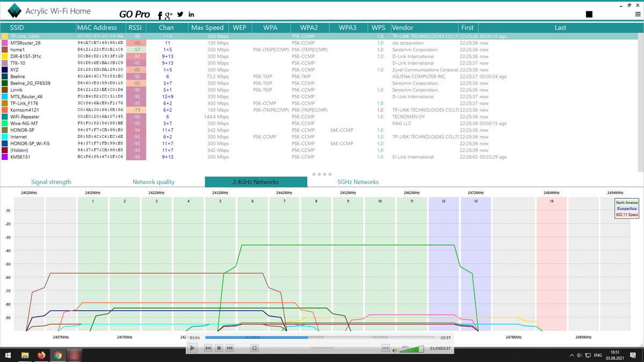
Task: Click the black stop monitoring square
Action: (x=589, y=14)
